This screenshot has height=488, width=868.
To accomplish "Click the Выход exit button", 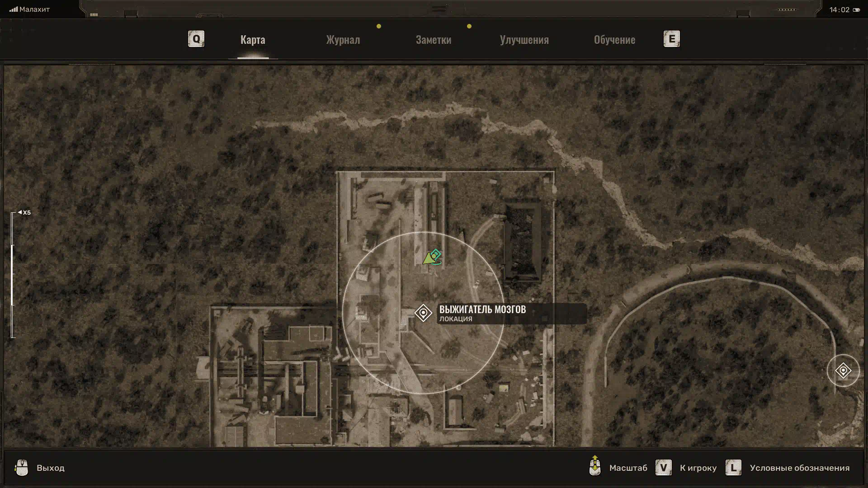I will 51,468.
